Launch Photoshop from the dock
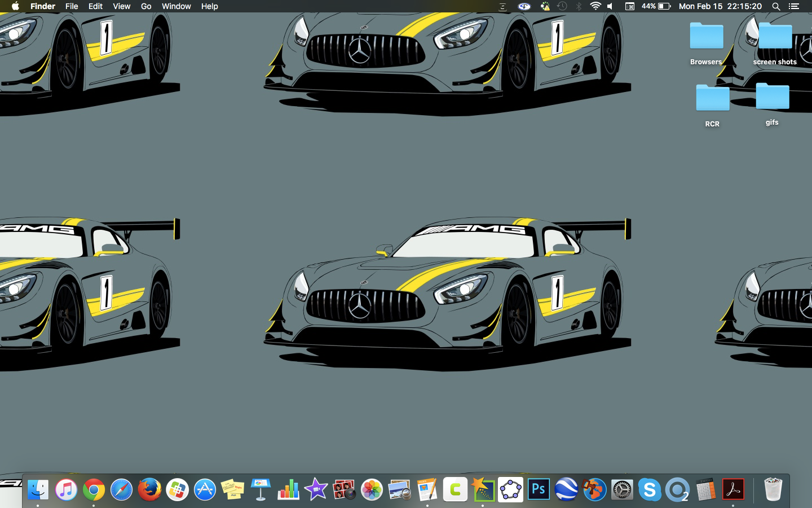812x508 pixels. (539, 489)
